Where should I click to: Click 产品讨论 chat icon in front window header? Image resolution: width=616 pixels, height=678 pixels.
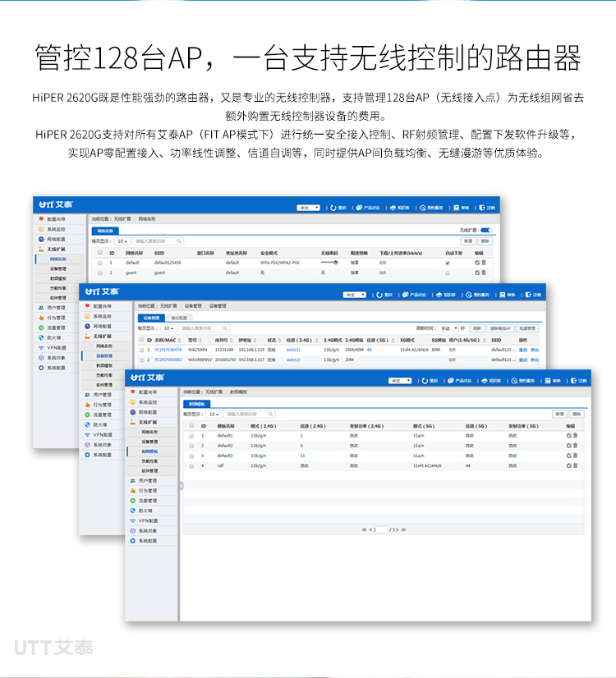[x=451, y=381]
